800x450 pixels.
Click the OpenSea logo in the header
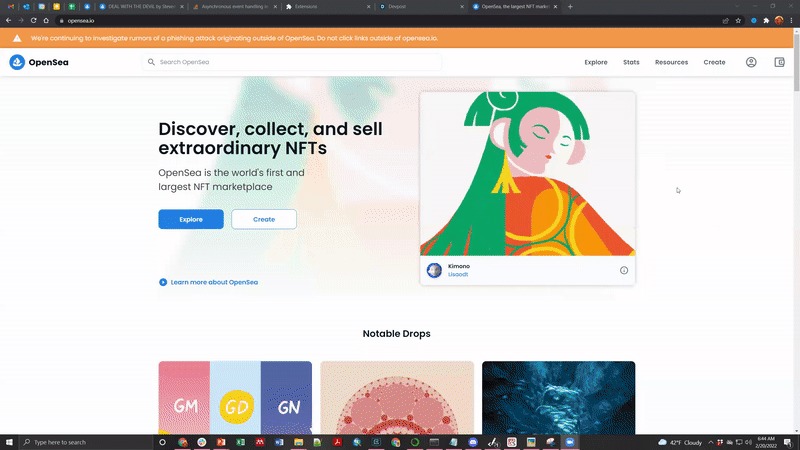(39, 62)
